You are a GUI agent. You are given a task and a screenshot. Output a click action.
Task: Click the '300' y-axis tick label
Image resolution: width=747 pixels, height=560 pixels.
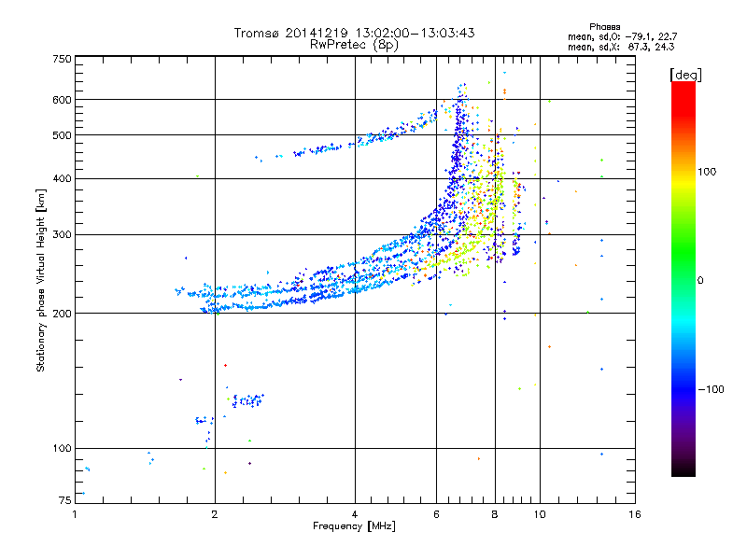click(62, 234)
